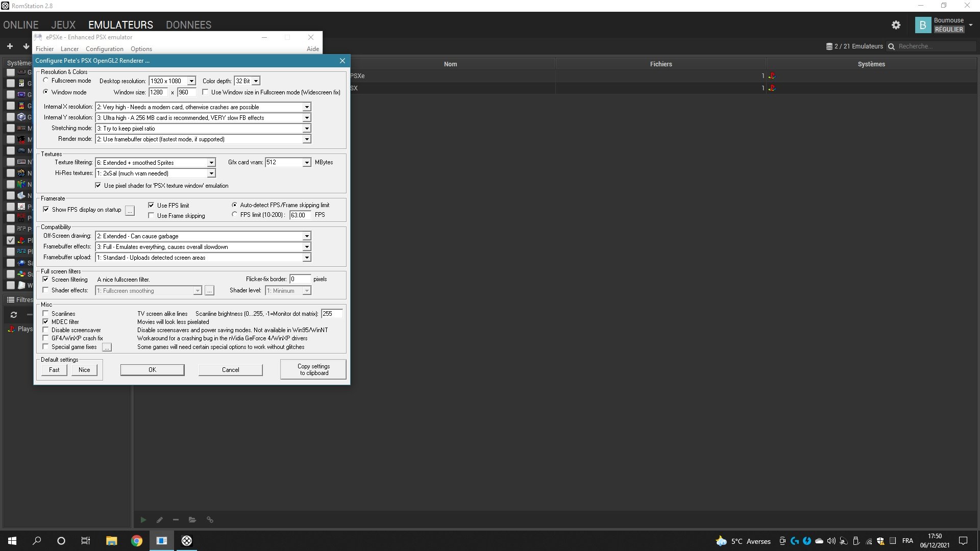This screenshot has width=980, height=551.
Task: Select the Fullscreen mode radio button
Action: [46, 81]
